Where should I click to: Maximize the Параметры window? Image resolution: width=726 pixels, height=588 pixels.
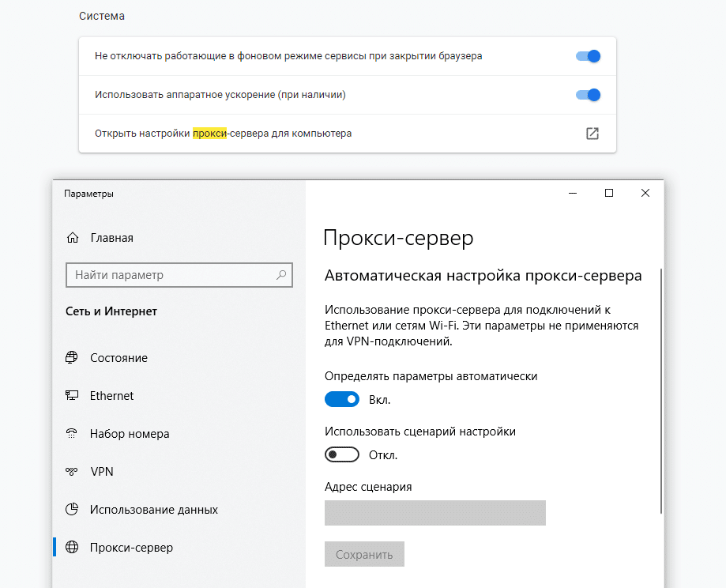(608, 194)
